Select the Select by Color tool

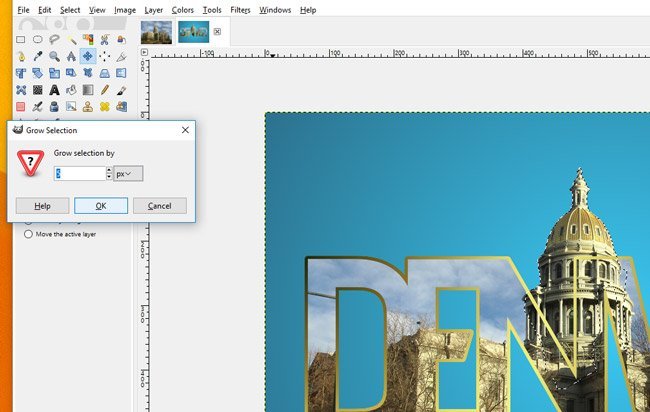(88, 39)
